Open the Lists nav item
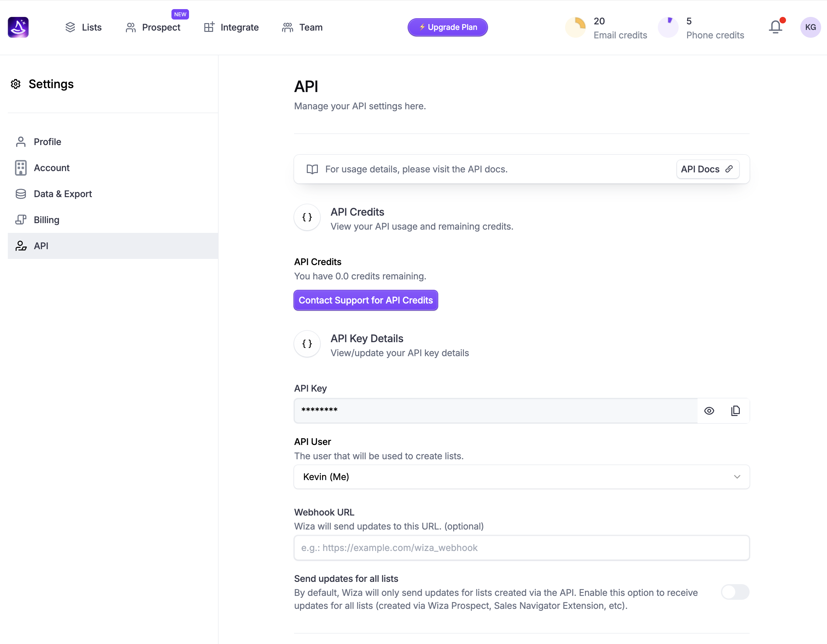The width and height of the screenshot is (827, 644). tap(83, 27)
